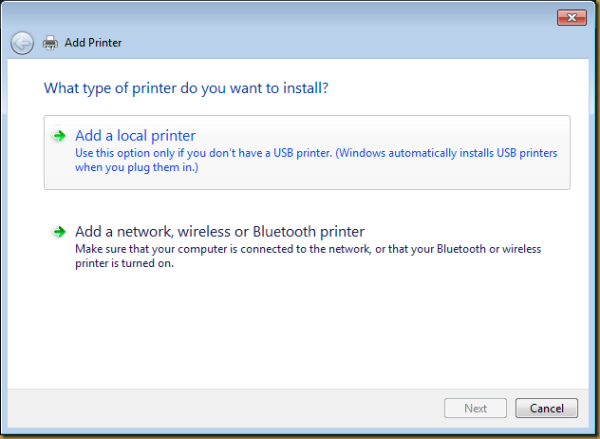The image size is (600, 439).
Task: Click the printer icon beside Add Printer
Action: (x=51, y=43)
